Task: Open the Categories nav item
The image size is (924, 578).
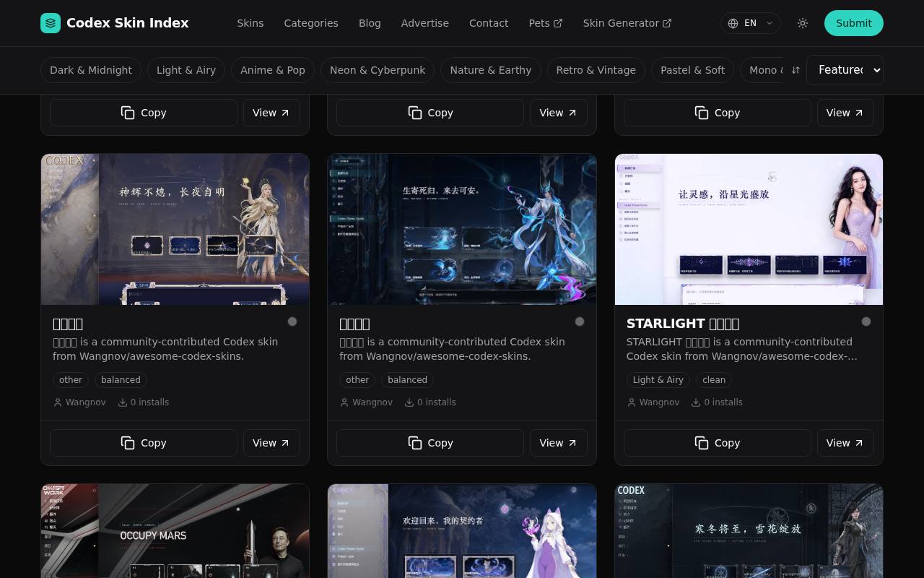Action: click(311, 23)
